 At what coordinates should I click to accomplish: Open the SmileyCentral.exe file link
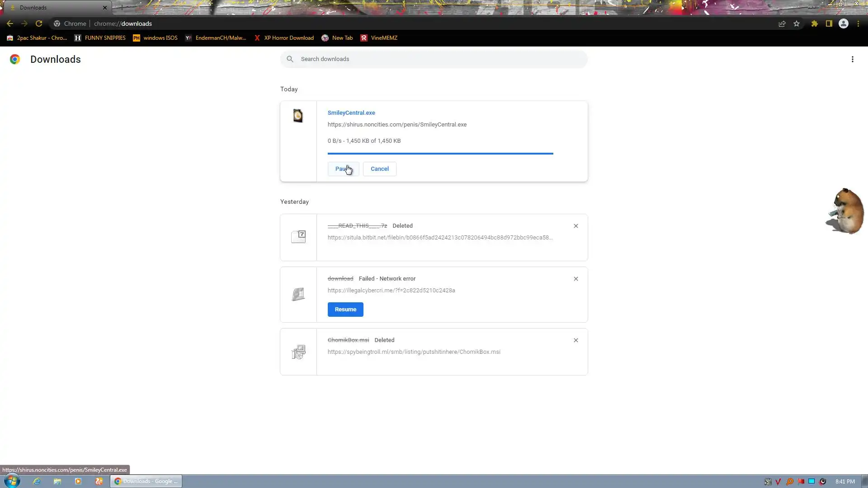coord(351,113)
